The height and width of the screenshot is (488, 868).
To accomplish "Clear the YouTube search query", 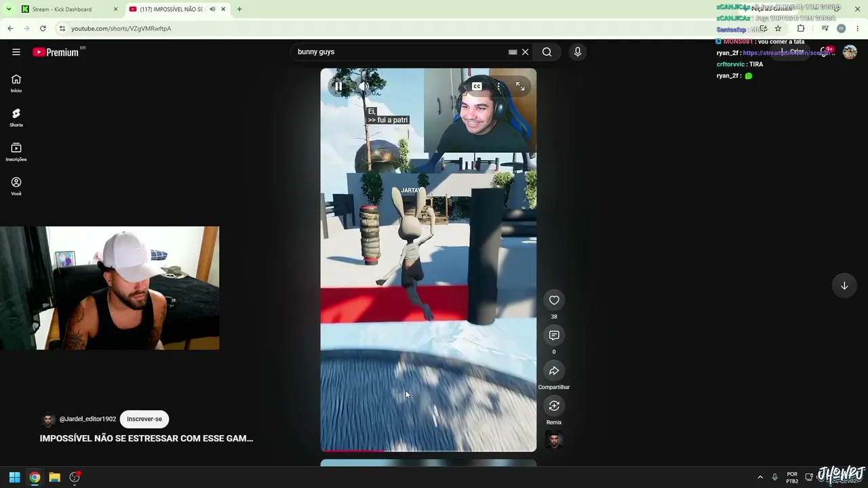I will (525, 52).
